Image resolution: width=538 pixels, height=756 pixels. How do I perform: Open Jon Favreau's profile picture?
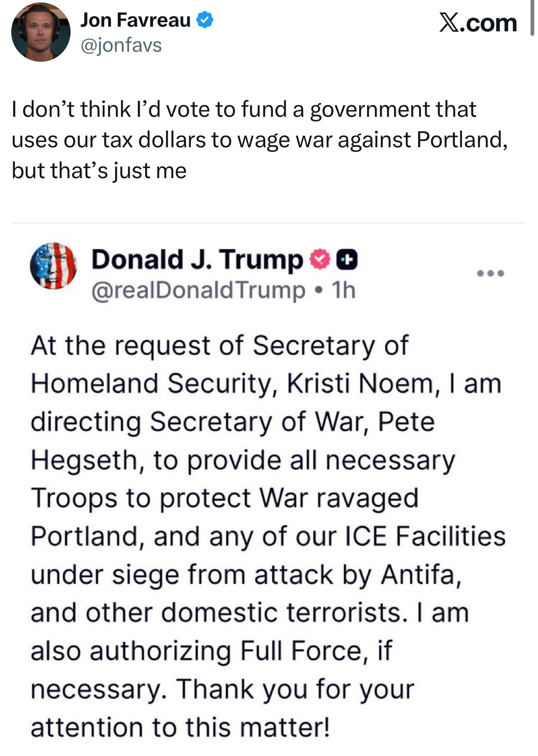[x=40, y=32]
